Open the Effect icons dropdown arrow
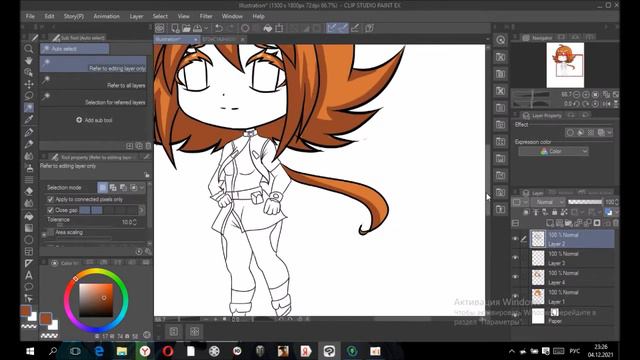The width and height of the screenshot is (640, 360). [609, 132]
